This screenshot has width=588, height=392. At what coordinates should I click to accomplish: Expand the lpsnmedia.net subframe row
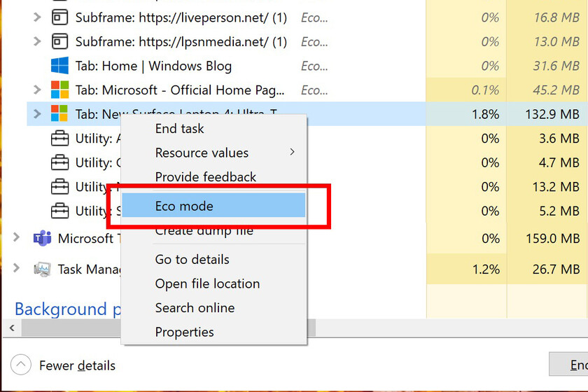(37, 41)
